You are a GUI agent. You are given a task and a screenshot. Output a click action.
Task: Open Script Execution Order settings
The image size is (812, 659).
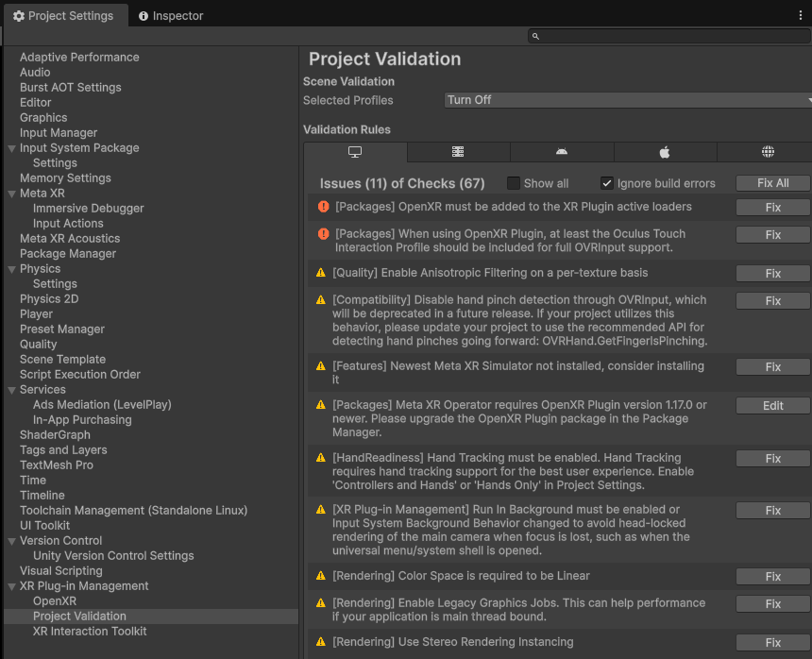click(x=79, y=374)
